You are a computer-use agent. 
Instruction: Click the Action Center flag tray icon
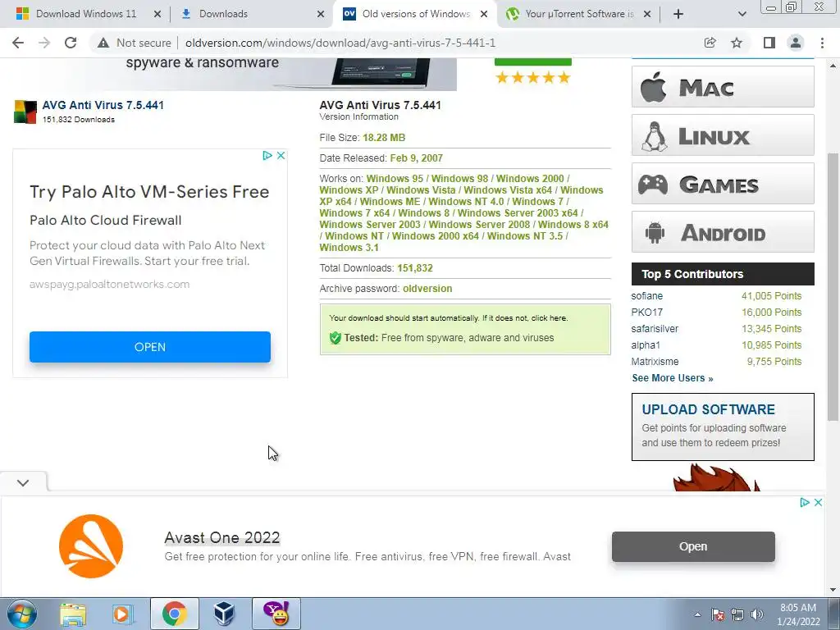[x=718, y=614]
